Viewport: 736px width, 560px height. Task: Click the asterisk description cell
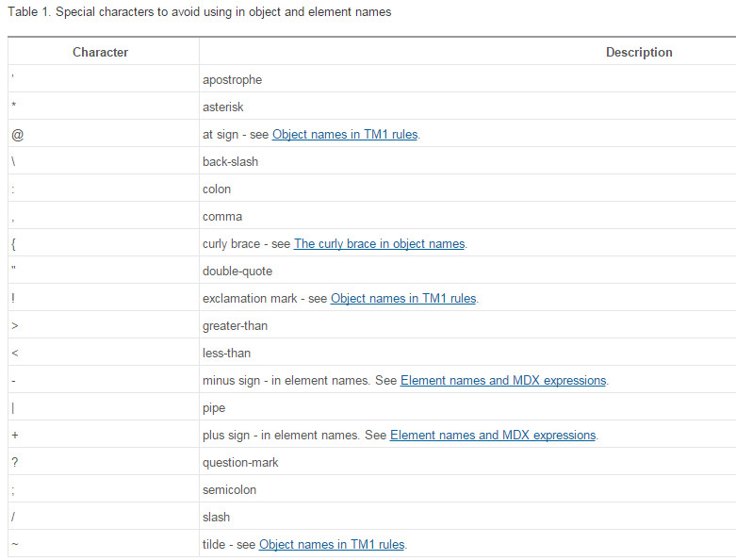[467, 107]
